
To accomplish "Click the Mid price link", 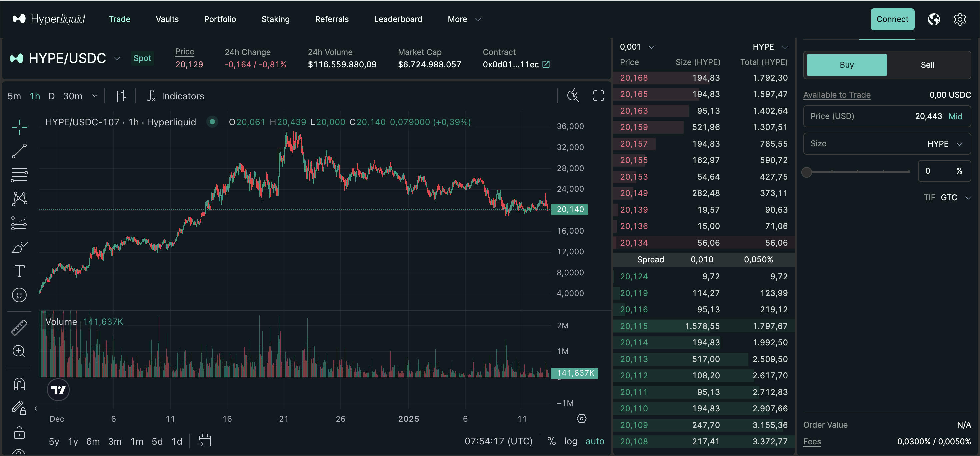I will 955,116.
